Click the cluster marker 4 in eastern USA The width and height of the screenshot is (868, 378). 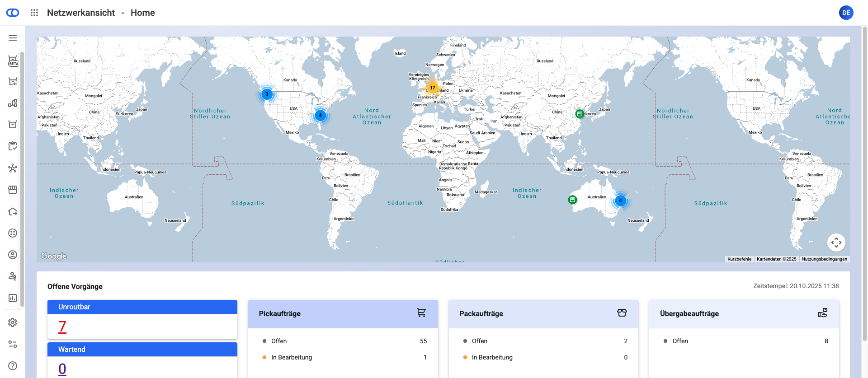[320, 115]
